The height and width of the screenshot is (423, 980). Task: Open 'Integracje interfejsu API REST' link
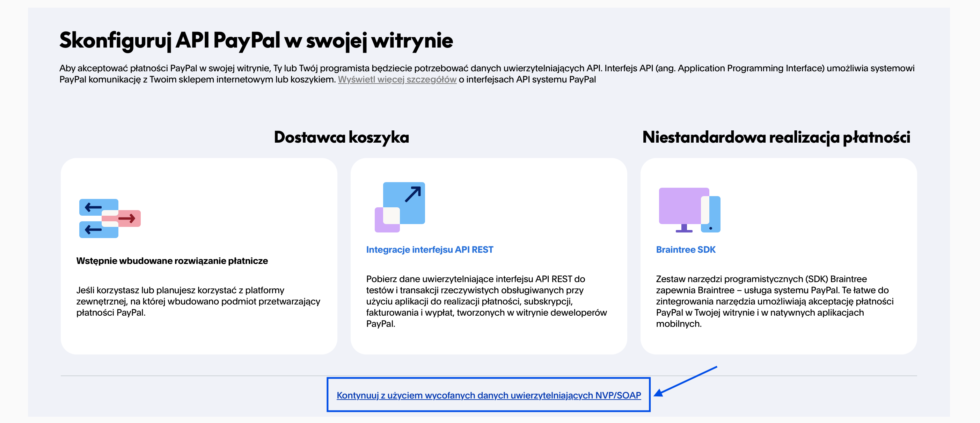click(x=430, y=249)
